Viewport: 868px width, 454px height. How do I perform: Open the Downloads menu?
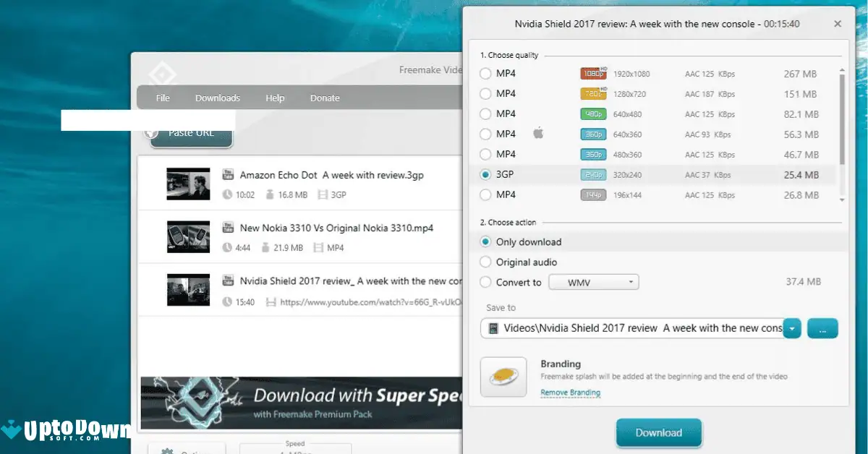point(217,97)
